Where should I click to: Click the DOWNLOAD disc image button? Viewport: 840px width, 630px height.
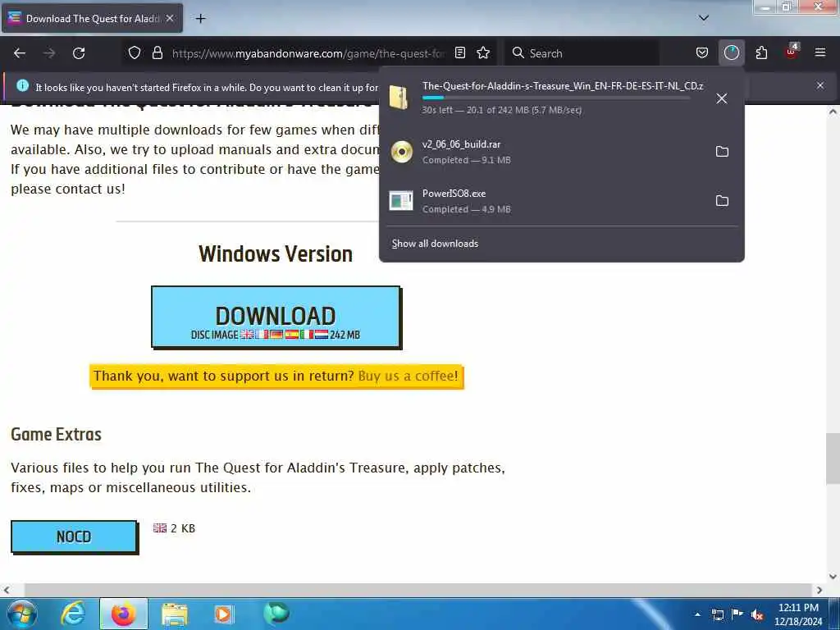276,317
